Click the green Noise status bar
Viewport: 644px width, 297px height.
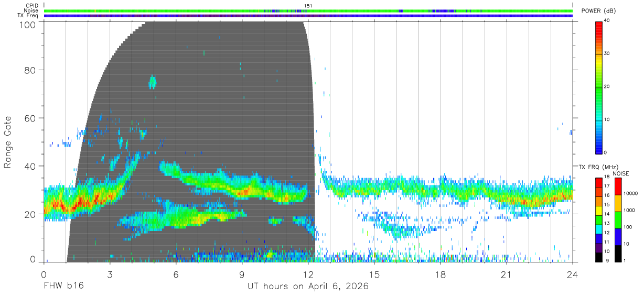click(x=308, y=11)
